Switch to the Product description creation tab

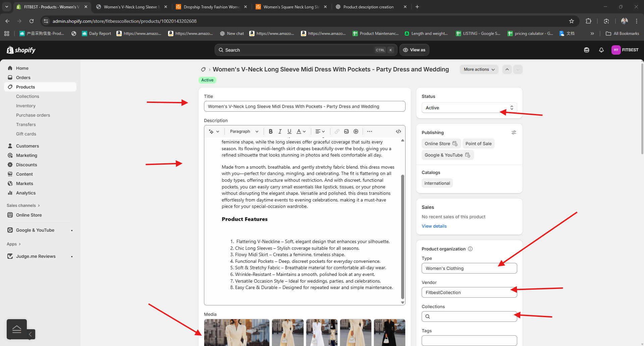368,7
